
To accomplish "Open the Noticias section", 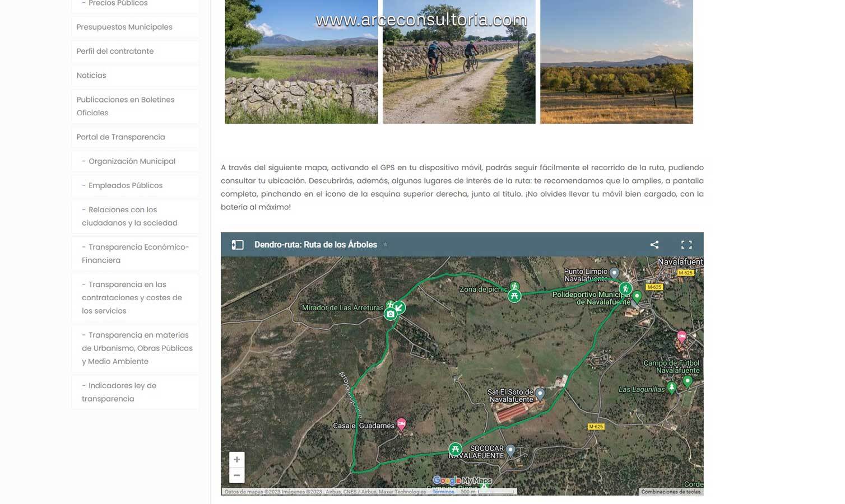I will 135,75.
